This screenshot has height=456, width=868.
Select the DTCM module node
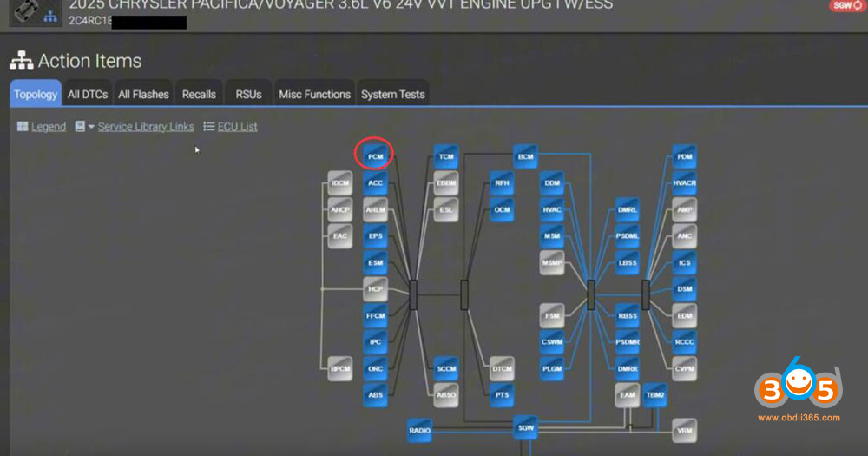[x=502, y=369]
